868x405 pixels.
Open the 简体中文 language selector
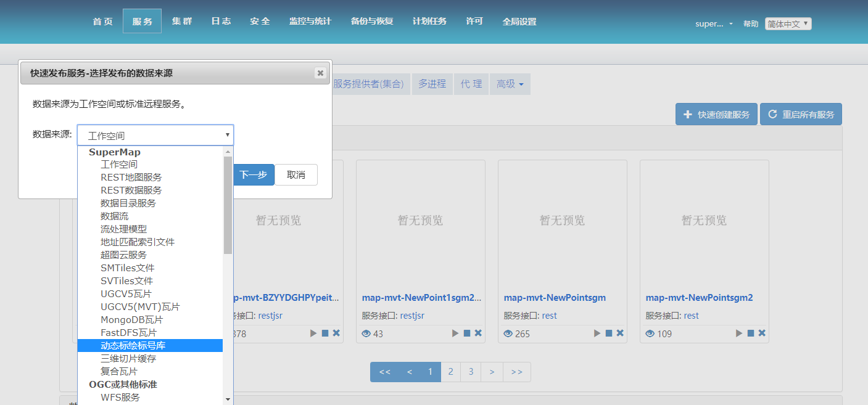[x=788, y=24]
